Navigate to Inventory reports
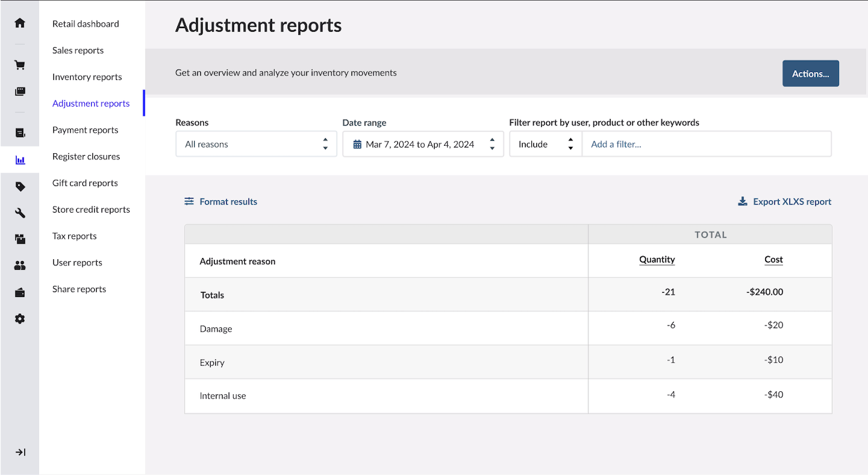This screenshot has height=475, width=868. tap(87, 77)
